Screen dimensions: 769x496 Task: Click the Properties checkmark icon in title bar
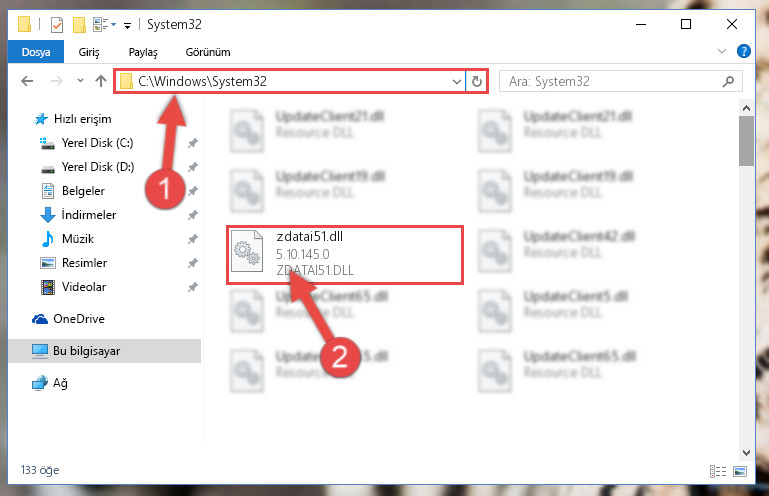(57, 25)
